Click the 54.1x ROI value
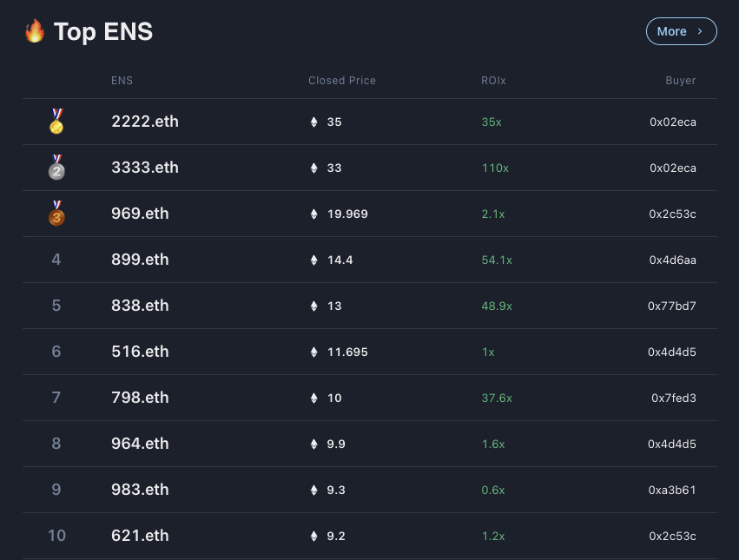Screen dimensions: 739x560 pyautogui.click(x=497, y=260)
